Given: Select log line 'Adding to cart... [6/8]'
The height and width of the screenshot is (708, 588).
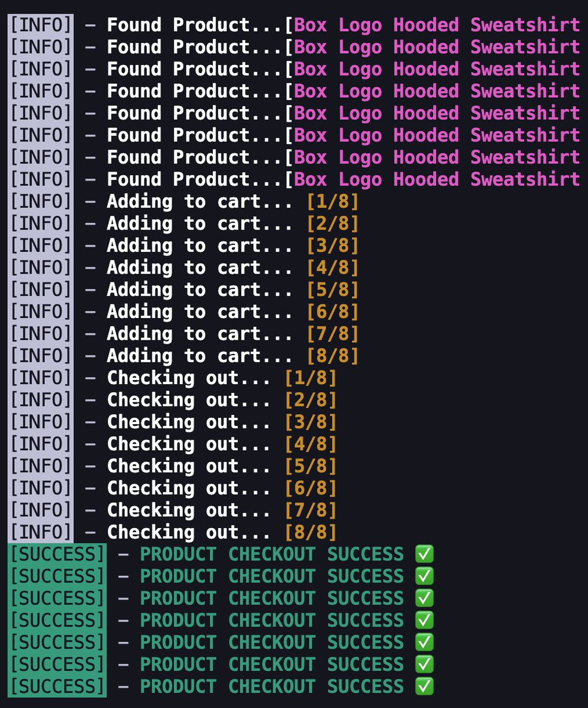Looking at the screenshot, I should click(183, 312).
